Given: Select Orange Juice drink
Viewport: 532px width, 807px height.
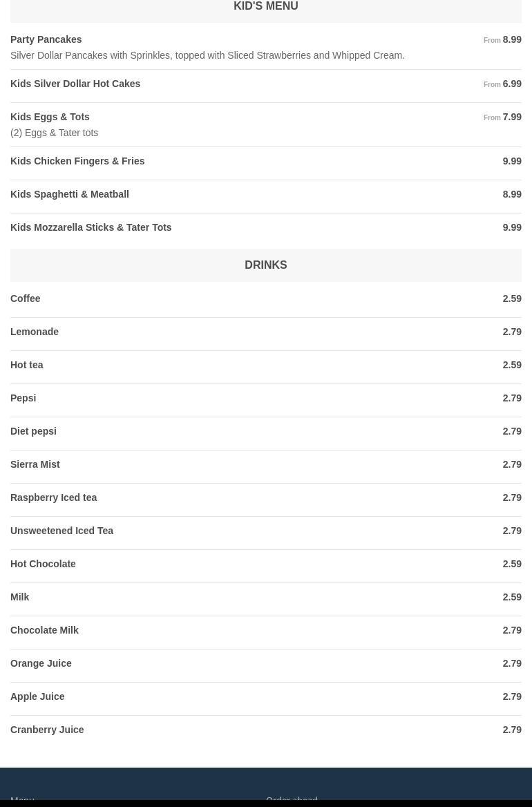Looking at the screenshot, I should pyautogui.click(x=41, y=663).
